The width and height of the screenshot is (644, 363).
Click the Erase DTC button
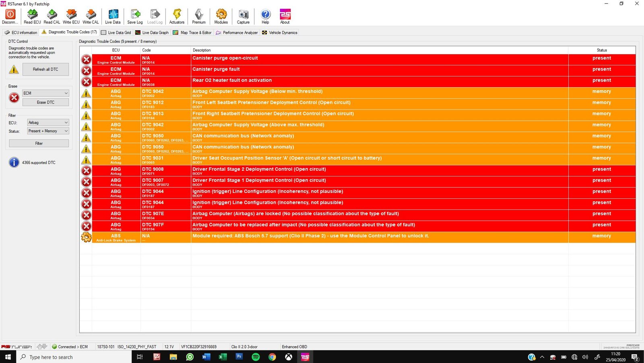point(45,102)
